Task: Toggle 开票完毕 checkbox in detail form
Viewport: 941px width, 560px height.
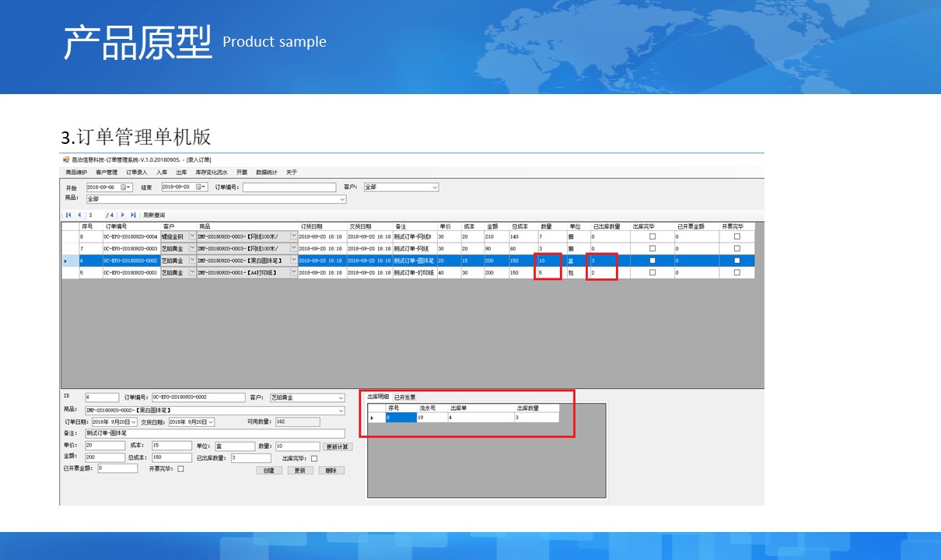Action: click(180, 469)
